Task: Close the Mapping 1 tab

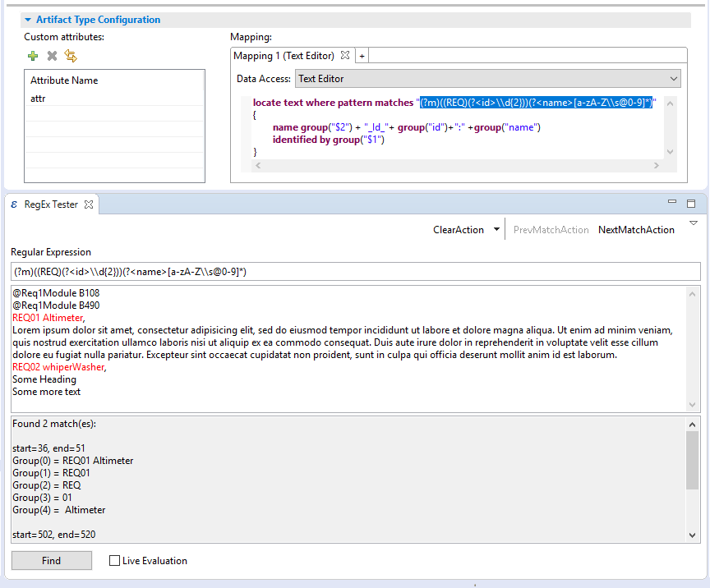Action: (x=345, y=56)
